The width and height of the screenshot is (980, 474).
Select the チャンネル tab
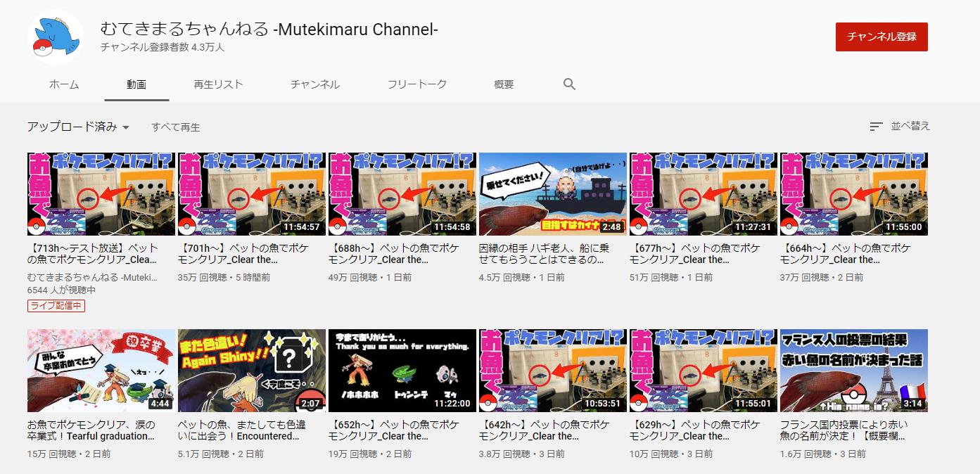point(314,84)
